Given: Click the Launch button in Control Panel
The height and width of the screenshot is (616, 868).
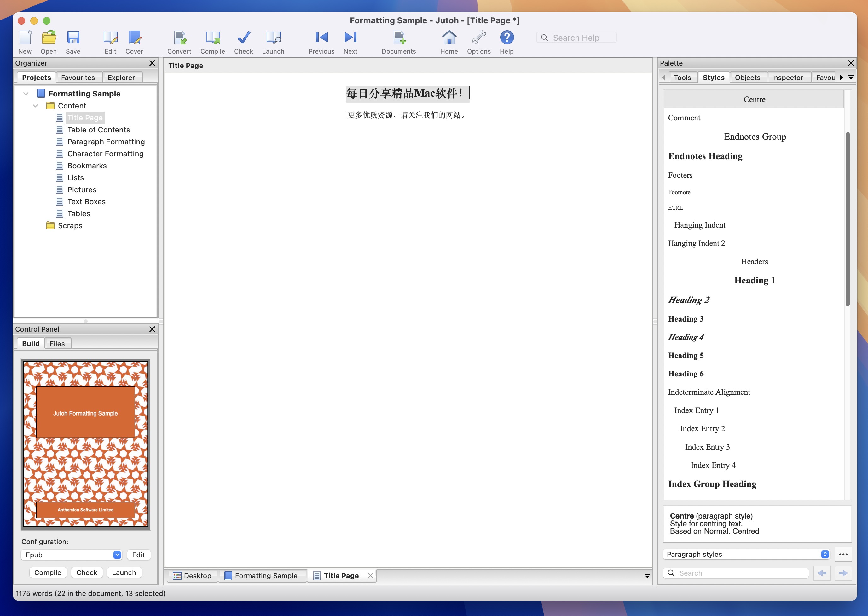Looking at the screenshot, I should [124, 572].
